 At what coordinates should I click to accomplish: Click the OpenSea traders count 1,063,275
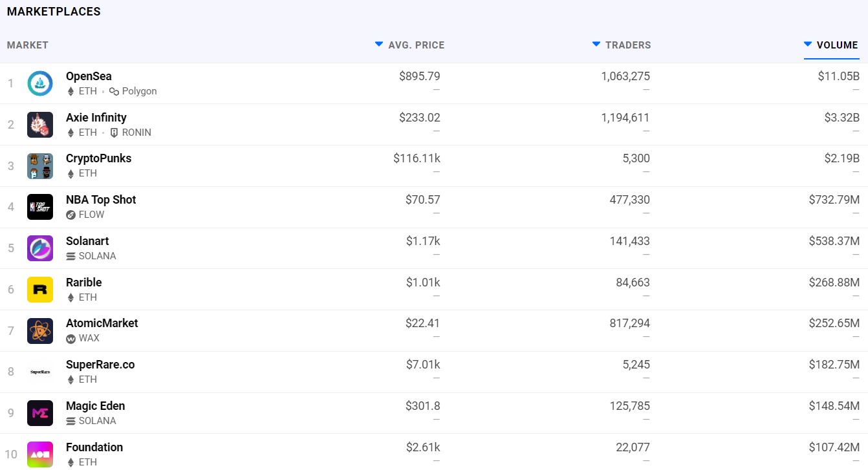(625, 76)
